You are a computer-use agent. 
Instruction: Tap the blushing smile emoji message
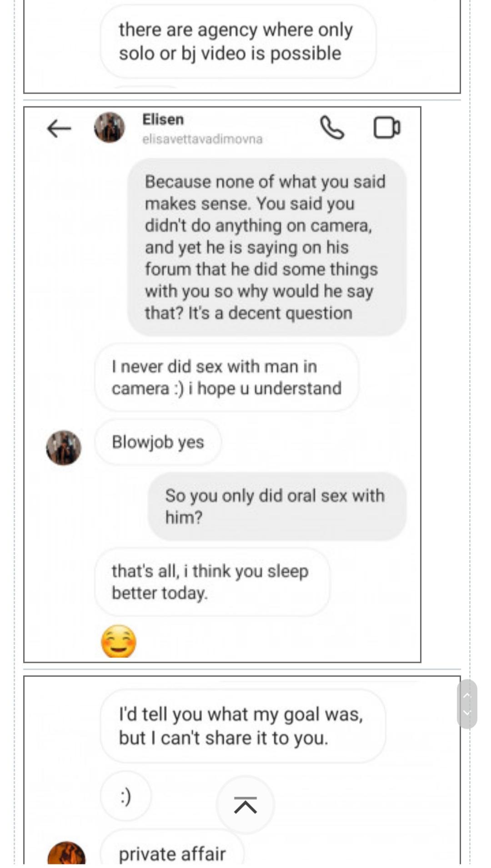[118, 641]
